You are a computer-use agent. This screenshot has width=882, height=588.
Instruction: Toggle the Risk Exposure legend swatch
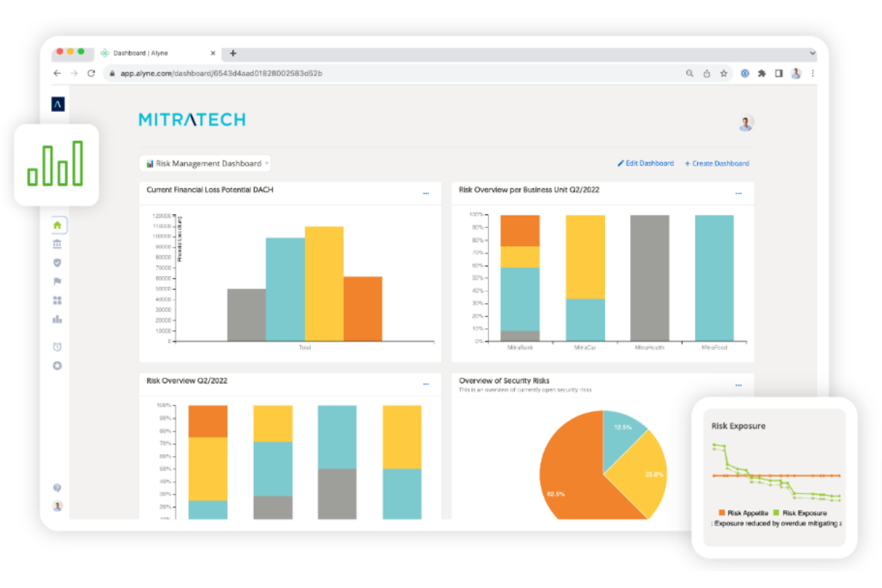click(776, 513)
